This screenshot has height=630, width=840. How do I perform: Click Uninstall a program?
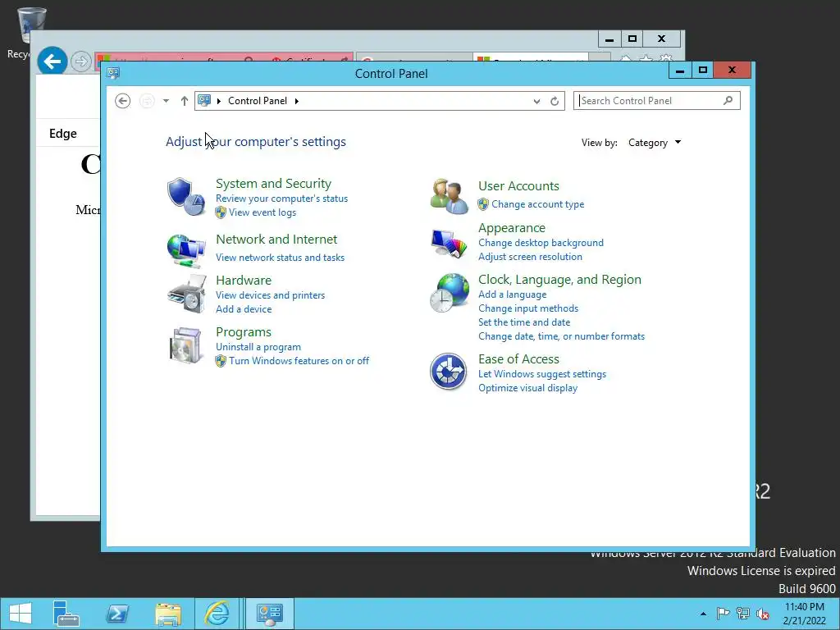click(x=258, y=347)
